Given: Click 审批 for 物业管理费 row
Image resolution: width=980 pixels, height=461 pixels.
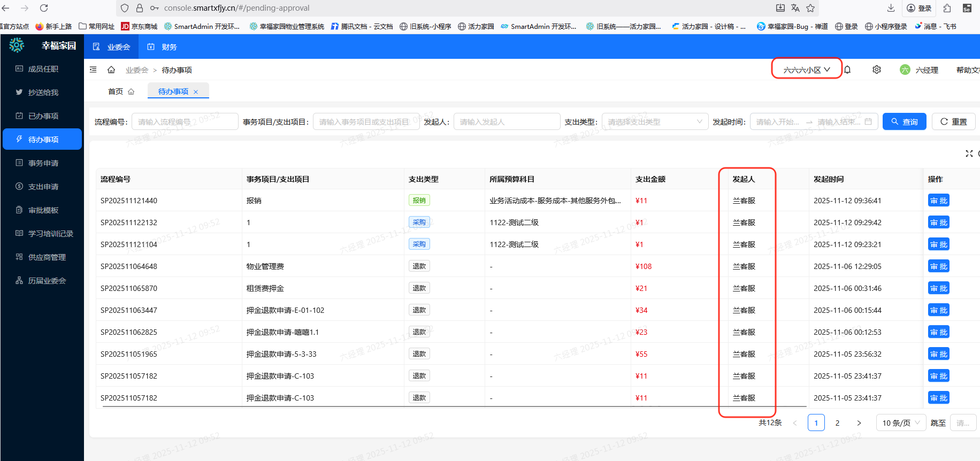Looking at the screenshot, I should click(x=938, y=266).
